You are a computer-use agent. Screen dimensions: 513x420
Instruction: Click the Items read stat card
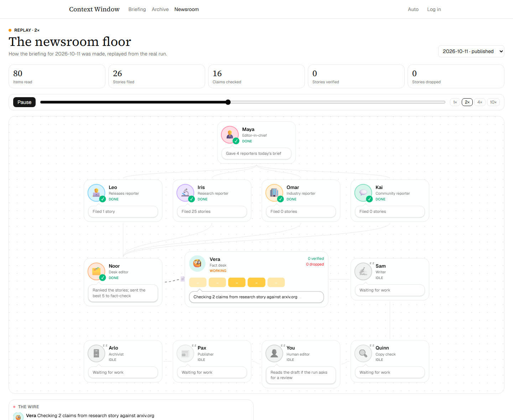tap(57, 76)
